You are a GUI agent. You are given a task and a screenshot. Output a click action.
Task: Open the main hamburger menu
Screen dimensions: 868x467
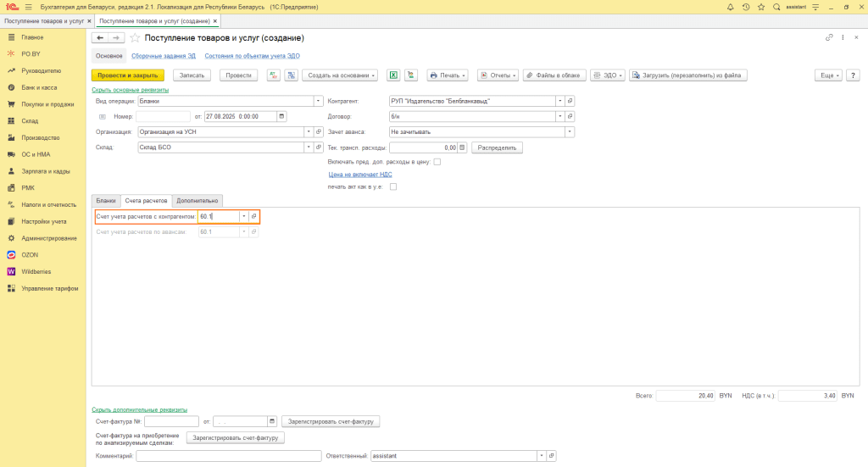click(28, 7)
